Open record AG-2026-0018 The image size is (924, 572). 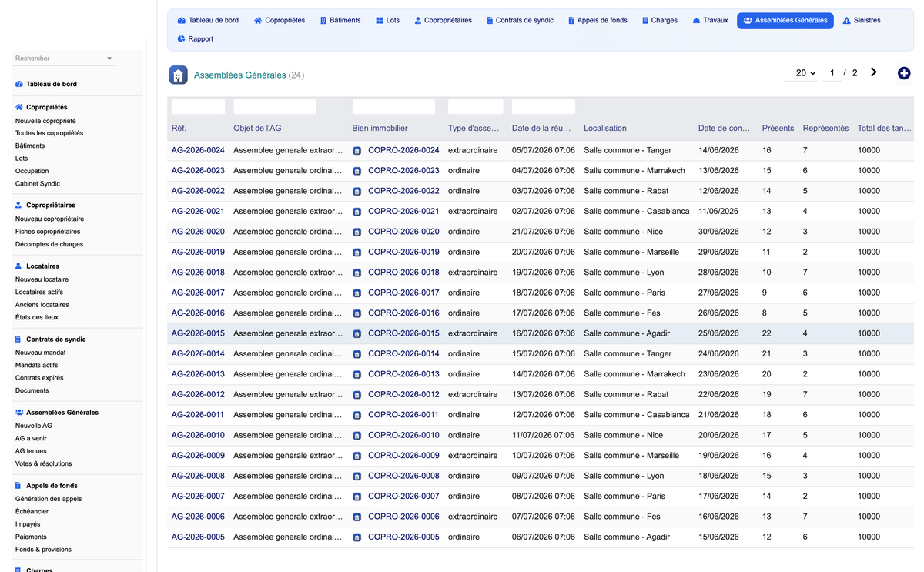(x=198, y=273)
